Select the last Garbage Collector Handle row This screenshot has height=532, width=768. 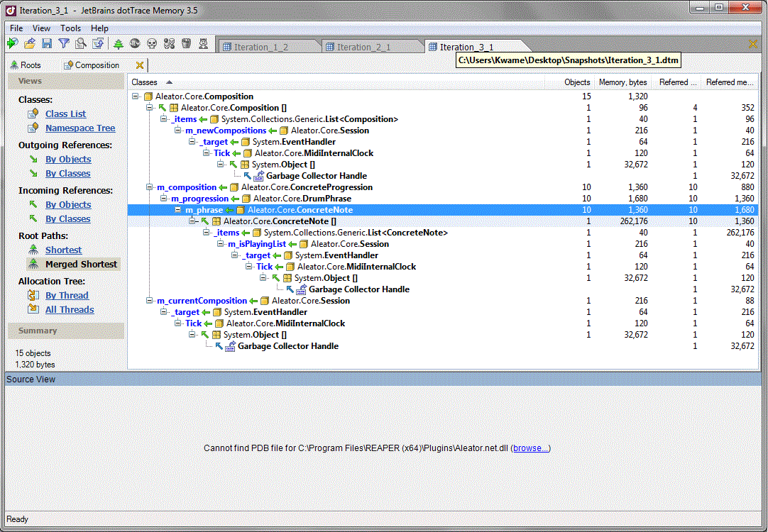tap(443, 346)
